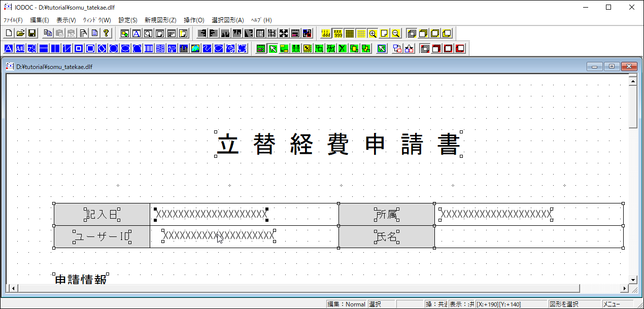
Task: Open the 操作(O) menu
Action: [x=194, y=20]
